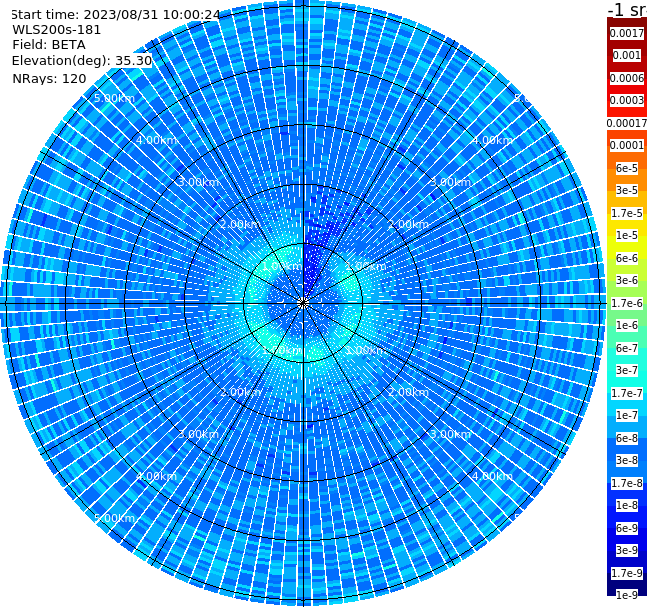
Task: Click the Start time text line
Action: coord(116,15)
